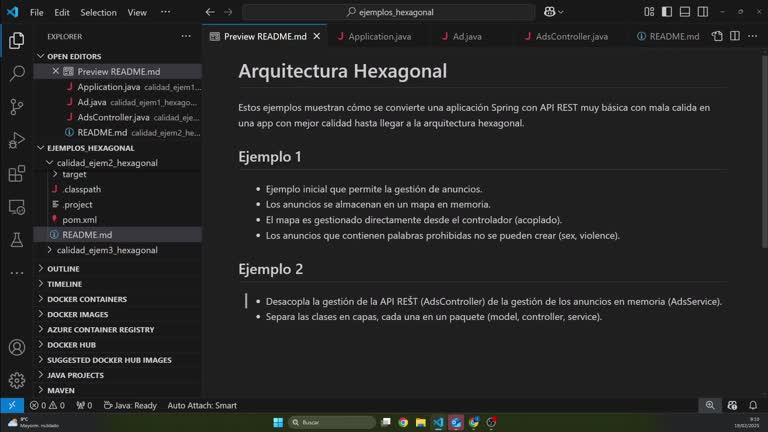Open the Explorer view in activity bar
768x432 pixels.
(x=17, y=40)
